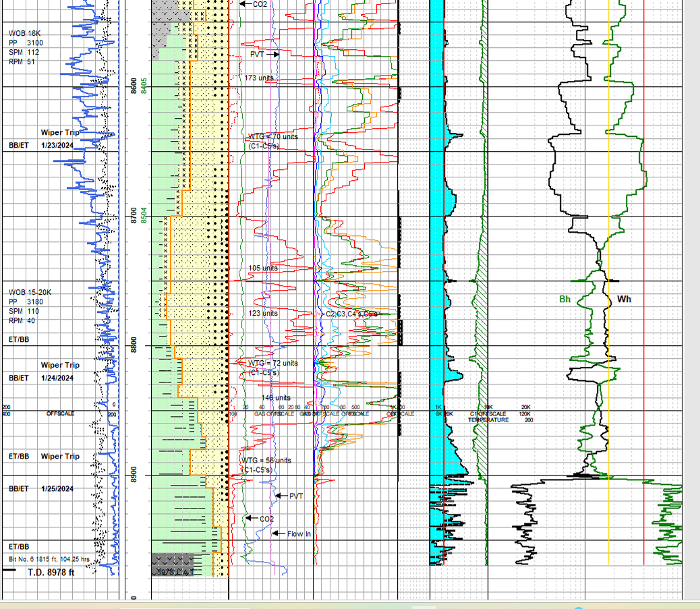
Task: Click the 'RPM 40' annotation
Action: [22, 320]
